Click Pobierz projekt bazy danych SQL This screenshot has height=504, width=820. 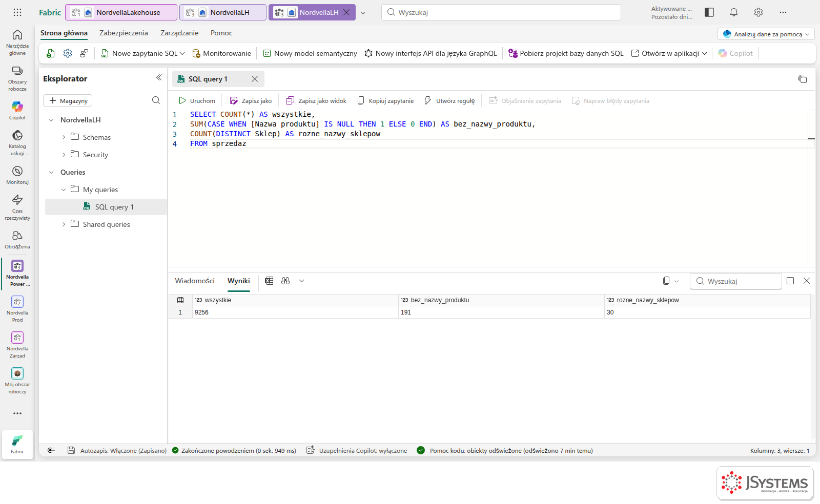point(566,53)
